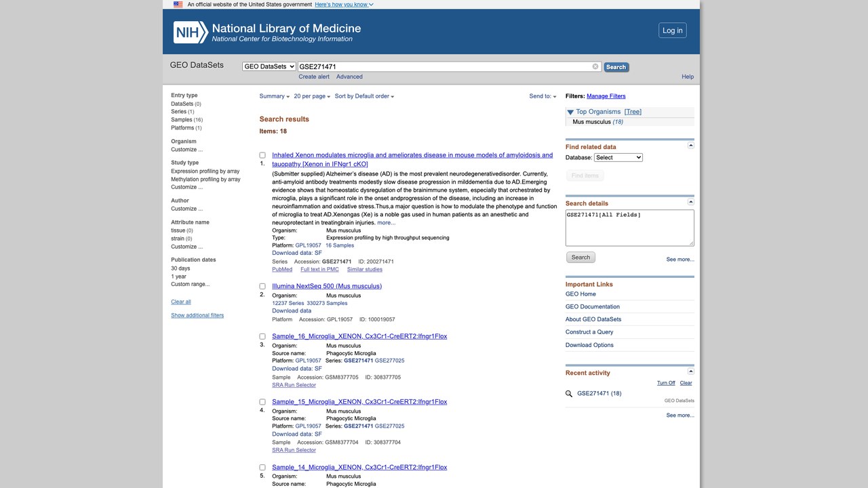Collapse the Recent activity panel
This screenshot has width=868, height=488.
pyautogui.click(x=691, y=371)
